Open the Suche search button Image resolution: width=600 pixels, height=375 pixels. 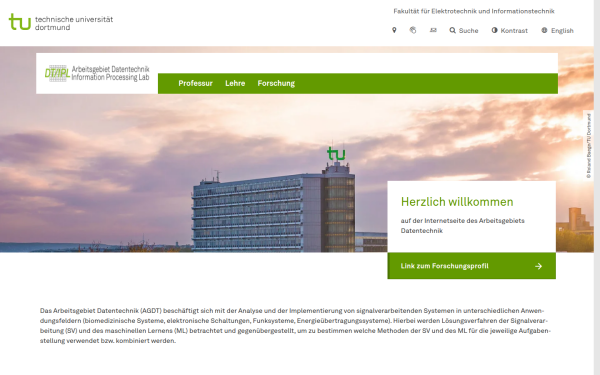pyautogui.click(x=464, y=31)
